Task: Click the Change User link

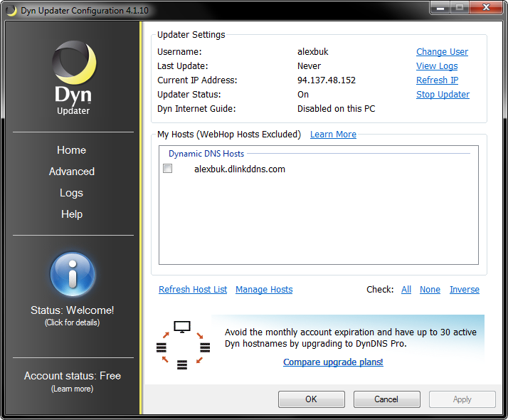Action: click(x=443, y=52)
